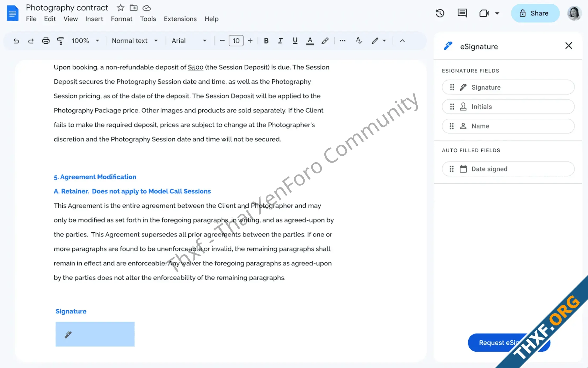Close the eSignature side panel
The width and height of the screenshot is (588, 368).
[568, 46]
